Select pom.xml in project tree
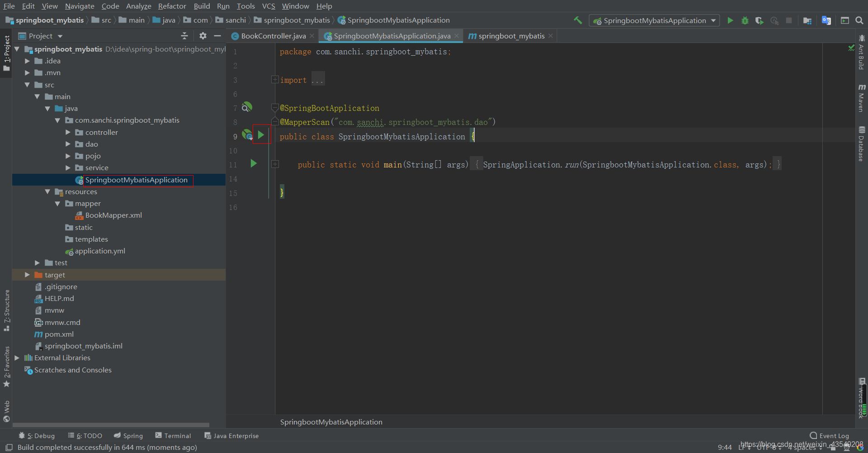 click(x=59, y=334)
